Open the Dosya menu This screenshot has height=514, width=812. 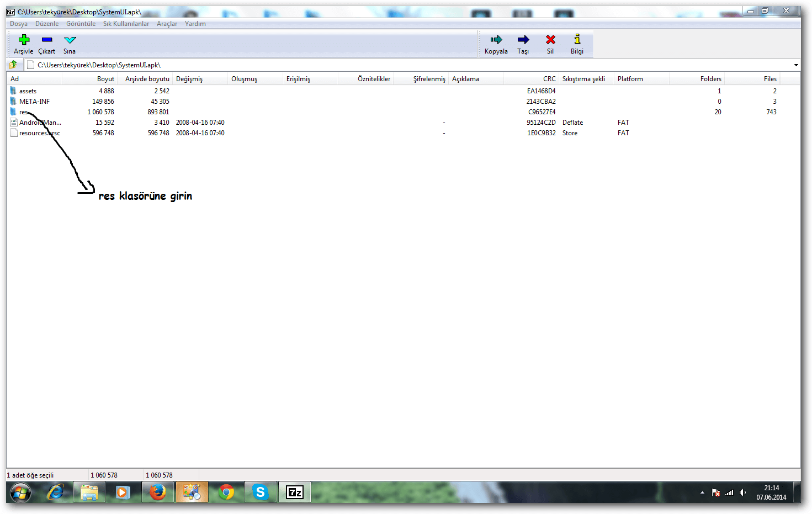[x=19, y=24]
